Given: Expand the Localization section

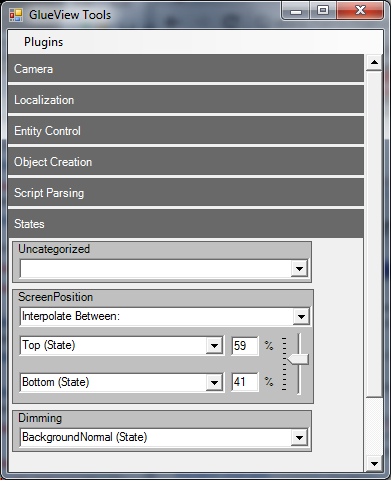Looking at the screenshot, I should (x=186, y=99).
